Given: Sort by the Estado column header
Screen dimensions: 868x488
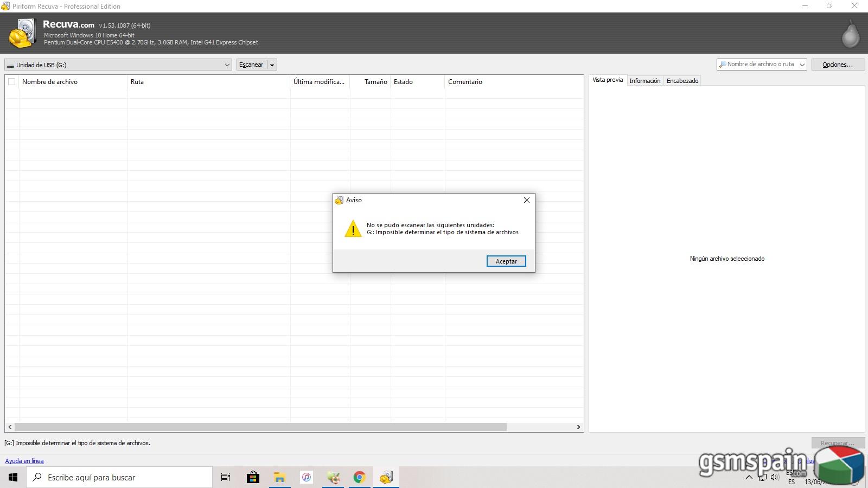Looking at the screenshot, I should [x=418, y=82].
